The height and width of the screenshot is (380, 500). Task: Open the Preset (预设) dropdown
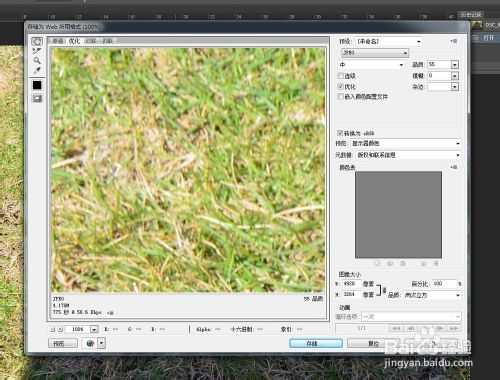point(388,41)
